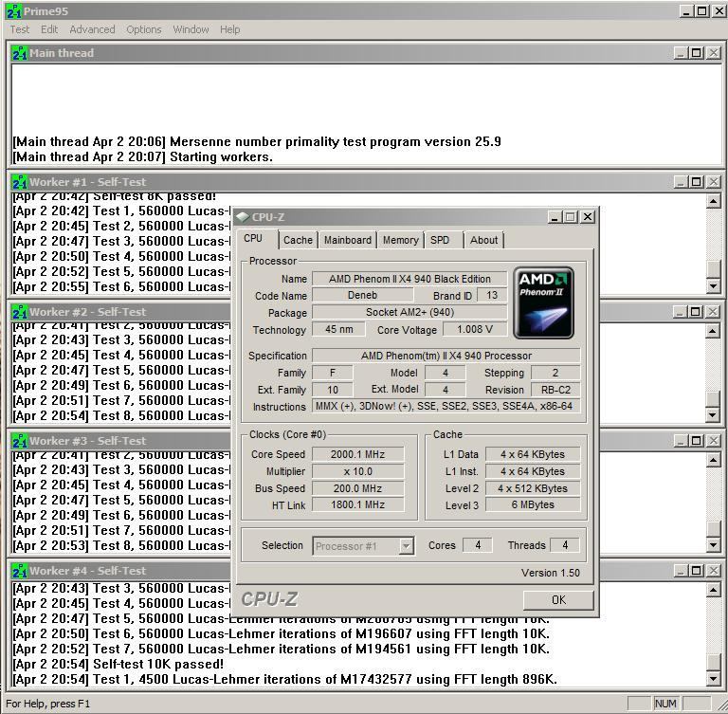Minimize the Worker #4 window

tap(681, 571)
